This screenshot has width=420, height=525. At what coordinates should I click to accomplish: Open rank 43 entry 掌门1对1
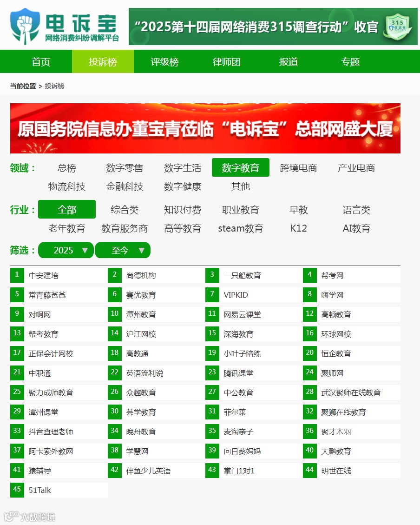[254, 471]
